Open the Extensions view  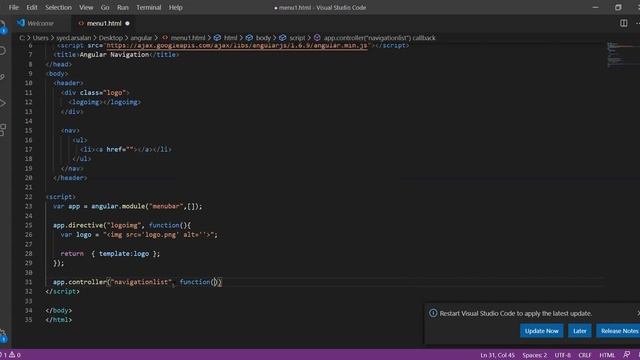tap(2, 130)
